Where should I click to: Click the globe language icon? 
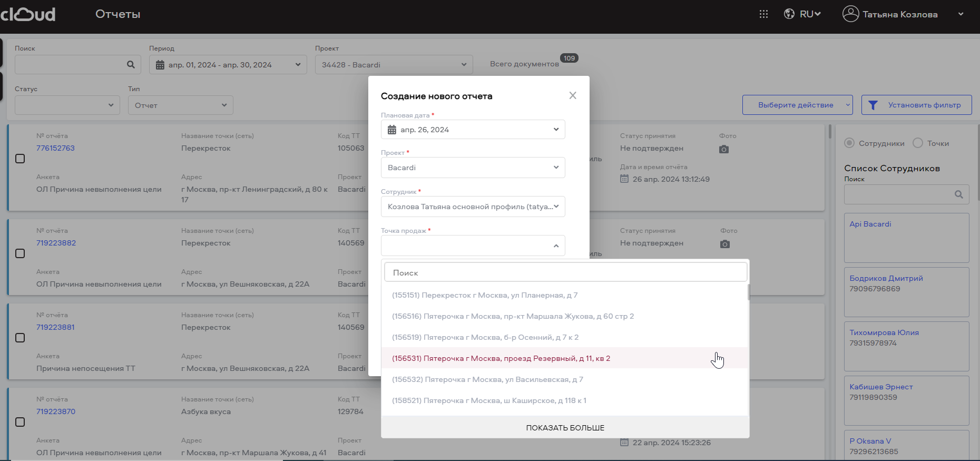[789, 14]
